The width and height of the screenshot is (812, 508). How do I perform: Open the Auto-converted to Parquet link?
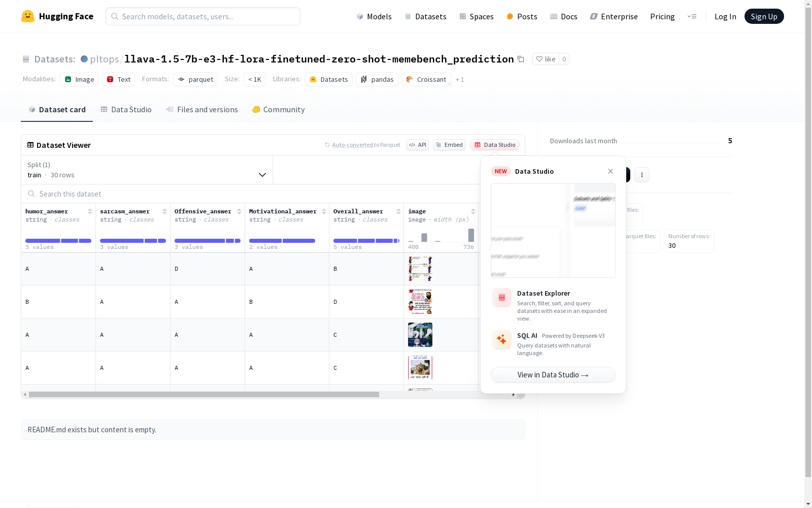click(x=352, y=145)
